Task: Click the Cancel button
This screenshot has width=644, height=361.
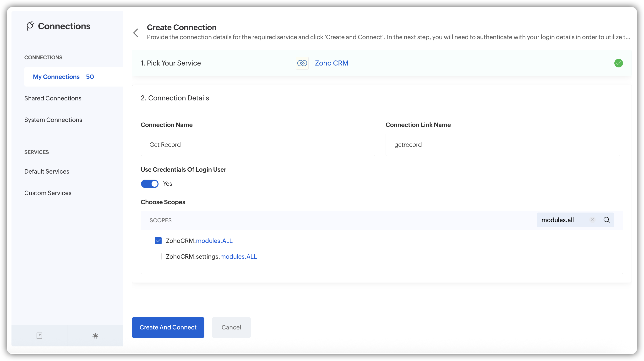Action: (231, 327)
